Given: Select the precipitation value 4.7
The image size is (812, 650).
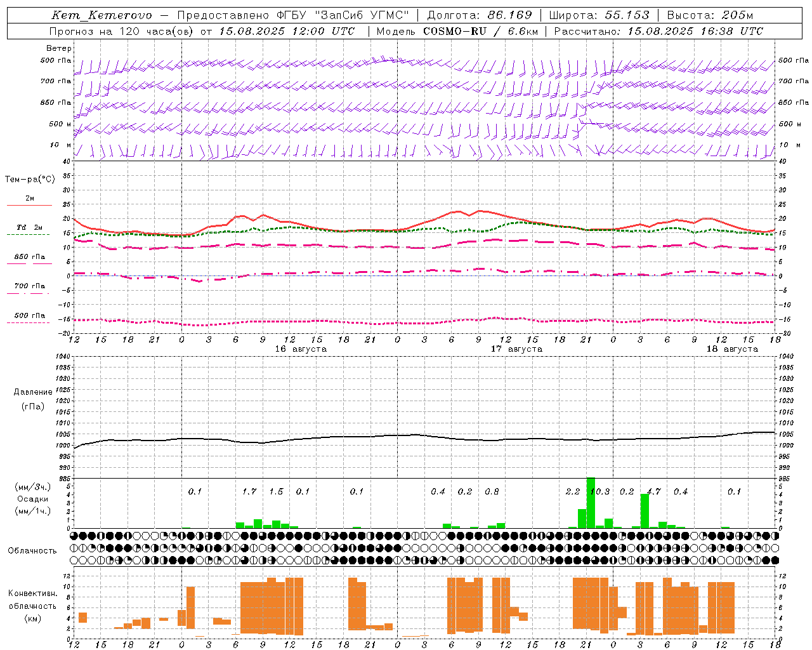Looking at the screenshot, I should point(653,491).
